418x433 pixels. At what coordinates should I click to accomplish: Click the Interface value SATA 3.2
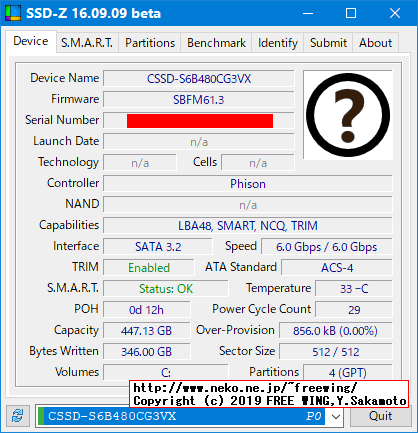(158, 247)
